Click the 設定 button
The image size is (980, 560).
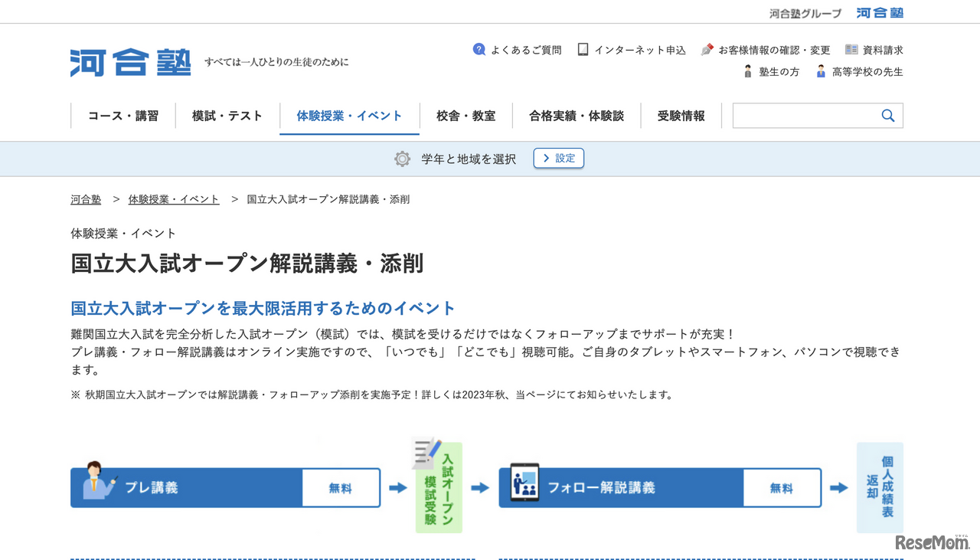[559, 158]
